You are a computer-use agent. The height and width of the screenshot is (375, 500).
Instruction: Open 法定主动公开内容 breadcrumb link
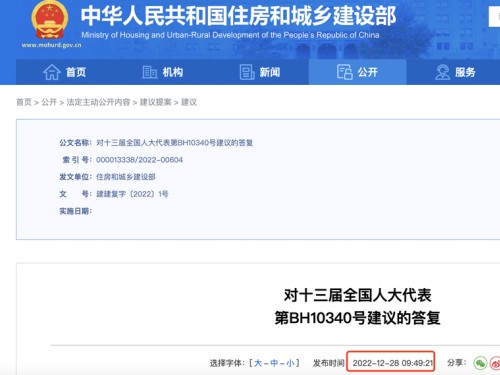98,102
